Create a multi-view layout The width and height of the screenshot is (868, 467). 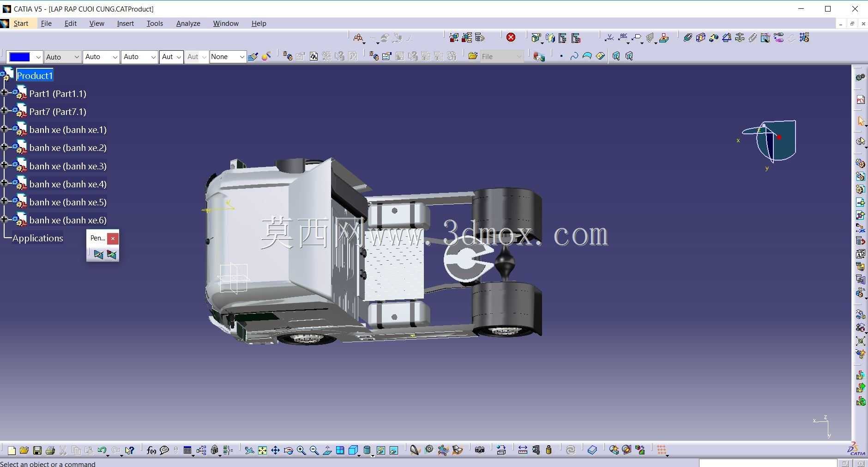tap(340, 450)
